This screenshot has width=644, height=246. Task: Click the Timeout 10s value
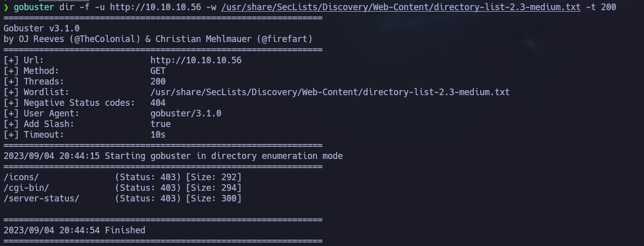[x=158, y=135]
